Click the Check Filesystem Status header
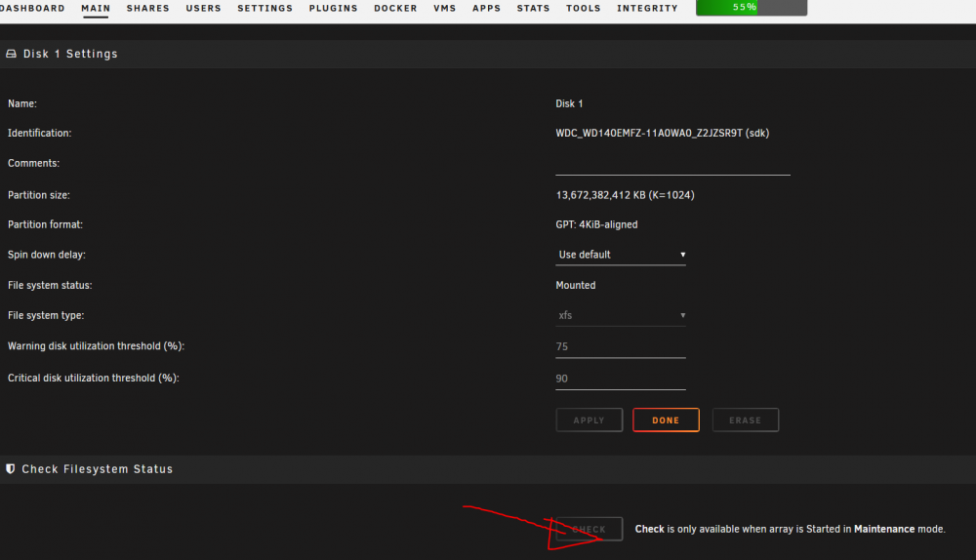 [x=97, y=469]
